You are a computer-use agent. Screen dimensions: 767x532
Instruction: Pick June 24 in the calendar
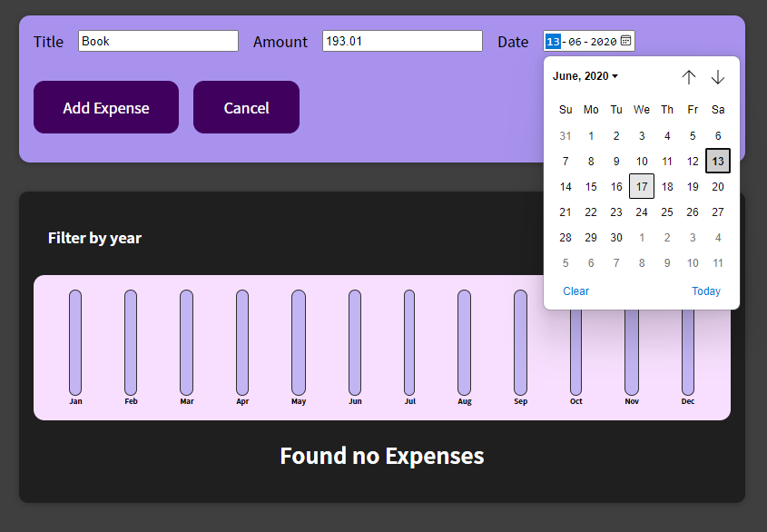642,212
